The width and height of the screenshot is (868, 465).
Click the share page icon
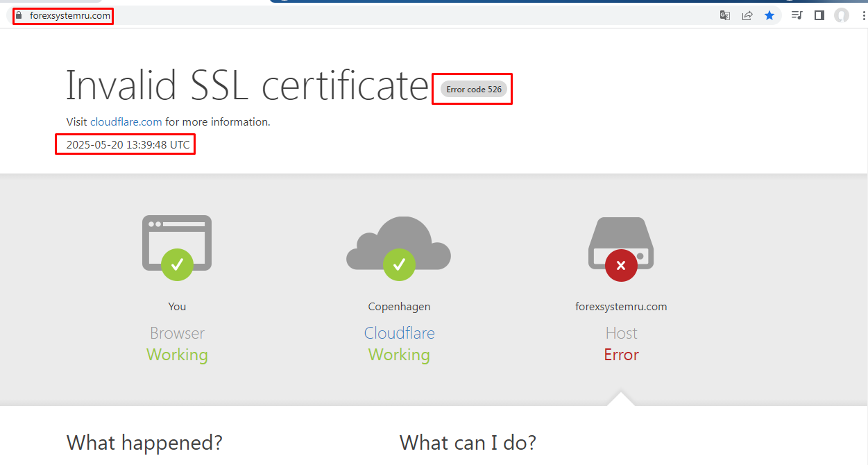[747, 15]
